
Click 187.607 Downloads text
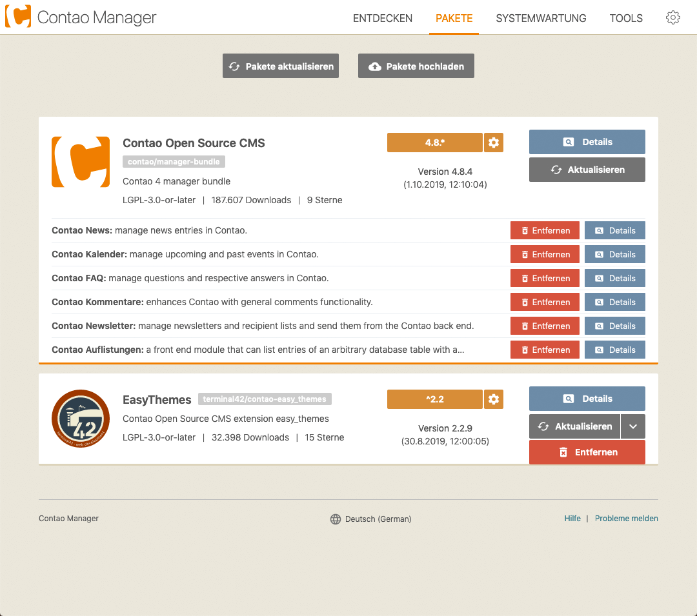point(251,200)
